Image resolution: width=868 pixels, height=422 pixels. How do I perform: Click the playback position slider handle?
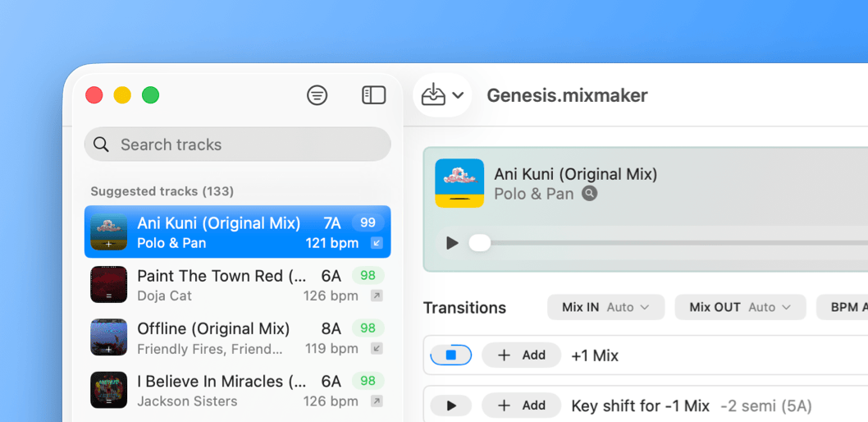point(480,243)
